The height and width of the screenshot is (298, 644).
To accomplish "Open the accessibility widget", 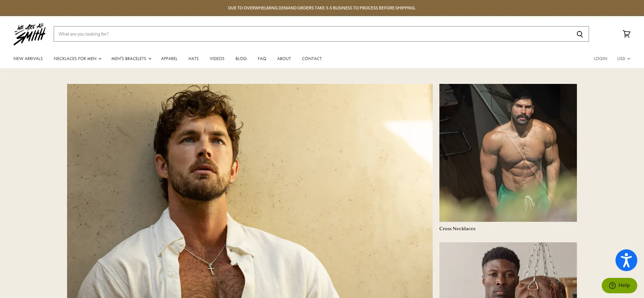I will click(x=626, y=260).
